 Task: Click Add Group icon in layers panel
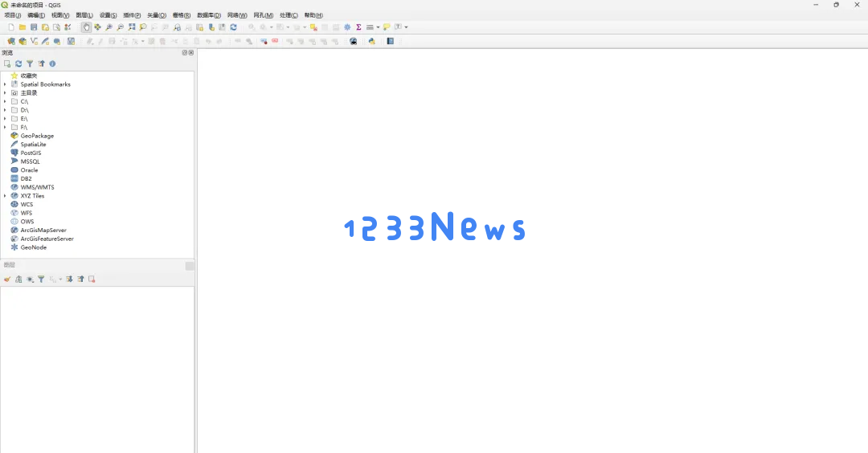(18, 280)
